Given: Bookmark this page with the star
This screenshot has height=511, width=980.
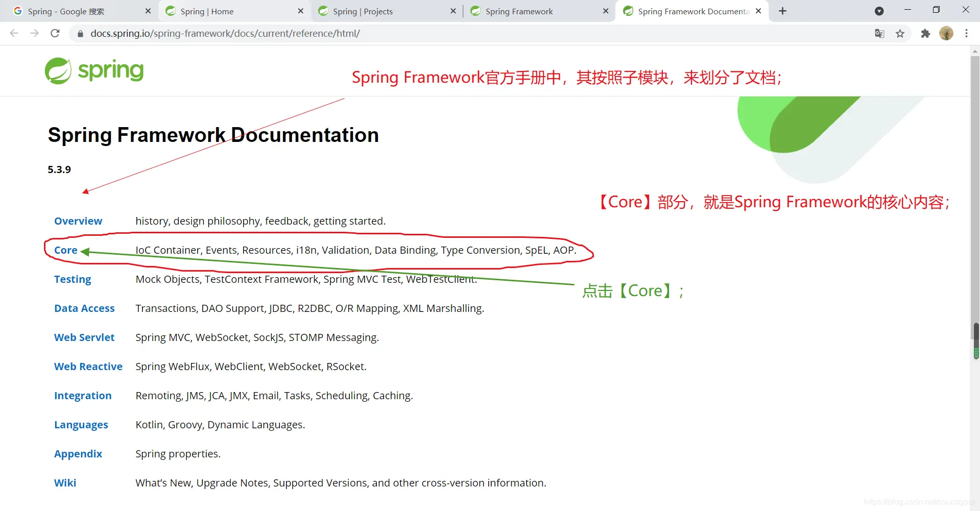Looking at the screenshot, I should [x=900, y=34].
